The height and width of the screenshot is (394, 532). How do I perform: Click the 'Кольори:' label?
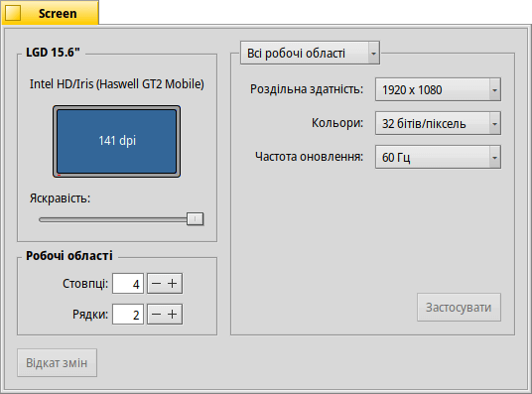(337, 123)
